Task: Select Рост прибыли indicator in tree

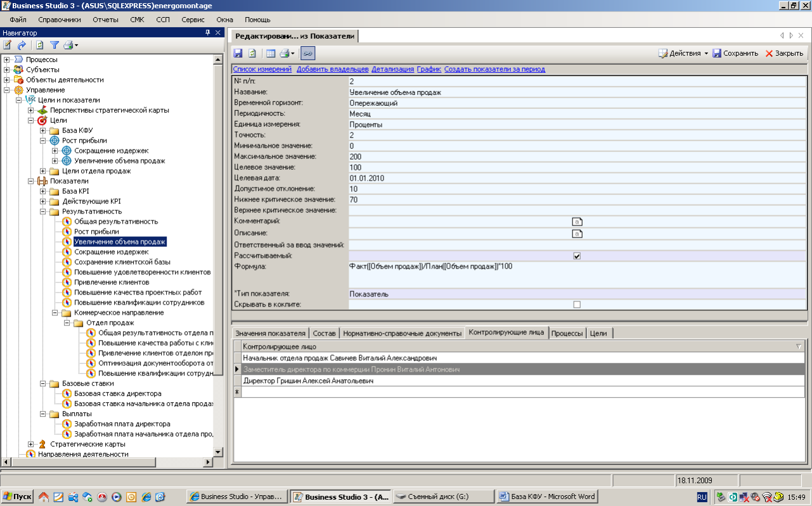Action: pyautogui.click(x=96, y=232)
